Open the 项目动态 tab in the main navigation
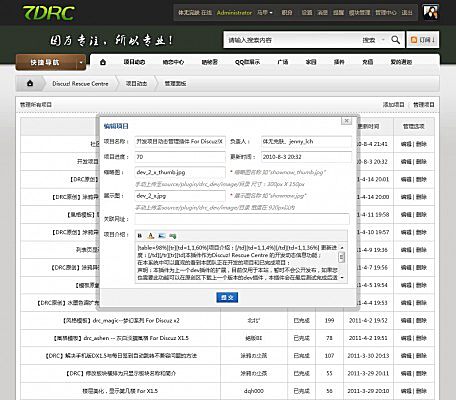This screenshot has height=400, width=456. [134, 62]
